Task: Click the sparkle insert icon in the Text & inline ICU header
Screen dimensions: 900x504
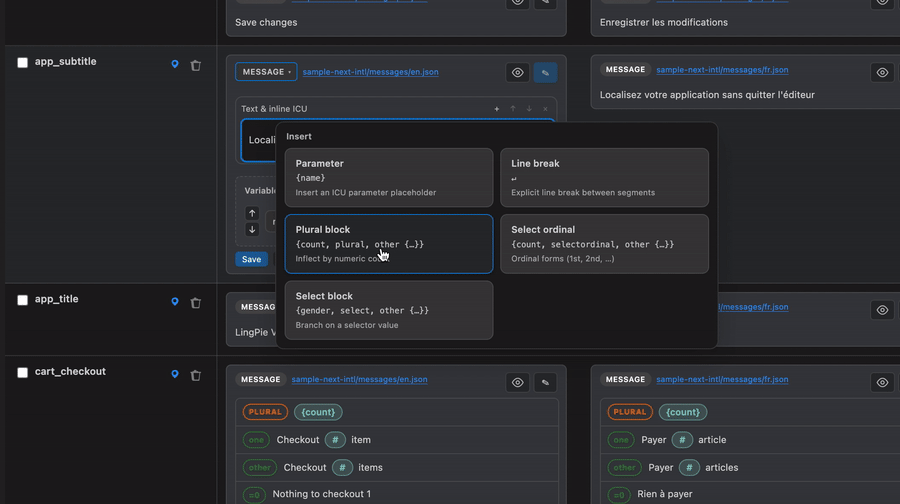Action: (x=496, y=109)
